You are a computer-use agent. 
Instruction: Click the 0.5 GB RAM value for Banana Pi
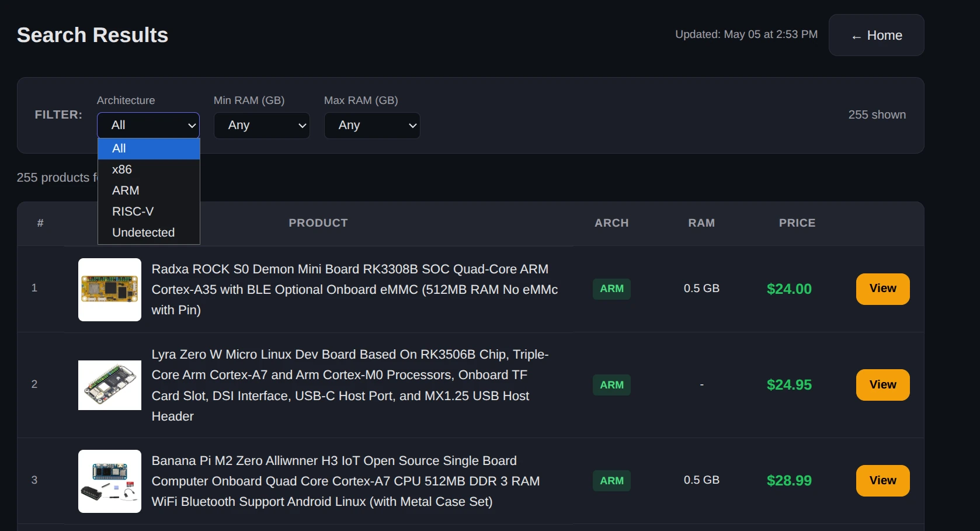pos(701,480)
